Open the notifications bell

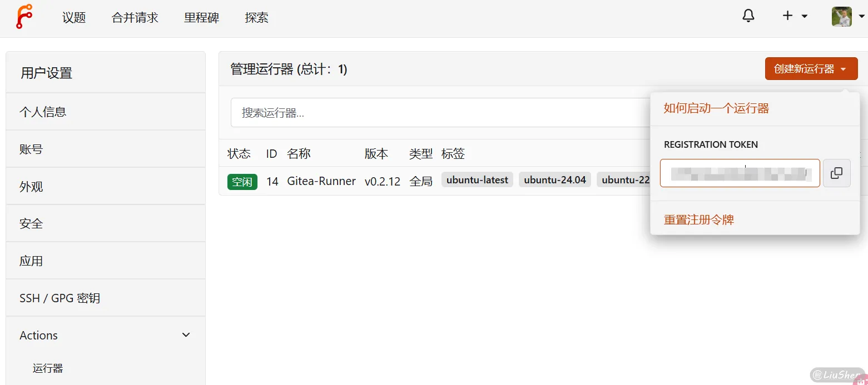click(748, 16)
